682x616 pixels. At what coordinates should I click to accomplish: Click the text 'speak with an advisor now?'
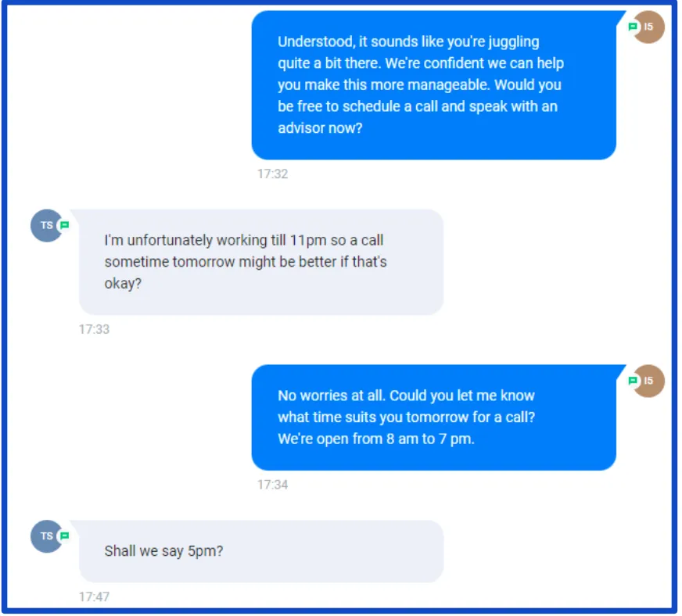point(418,117)
